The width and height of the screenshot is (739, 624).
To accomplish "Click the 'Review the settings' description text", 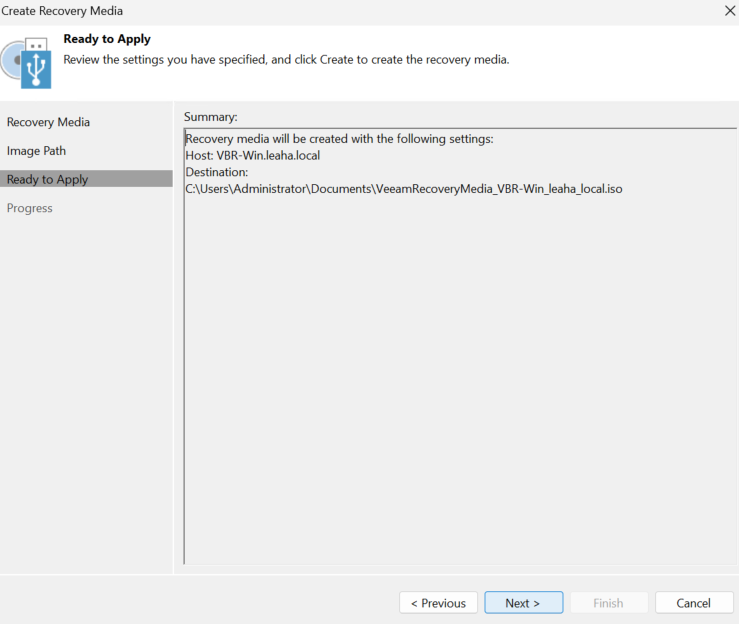I will pos(287,60).
